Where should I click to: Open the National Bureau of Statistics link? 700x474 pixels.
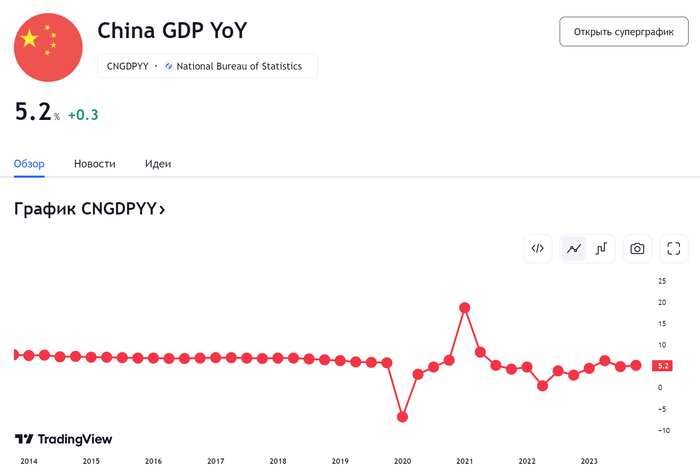[x=244, y=67]
